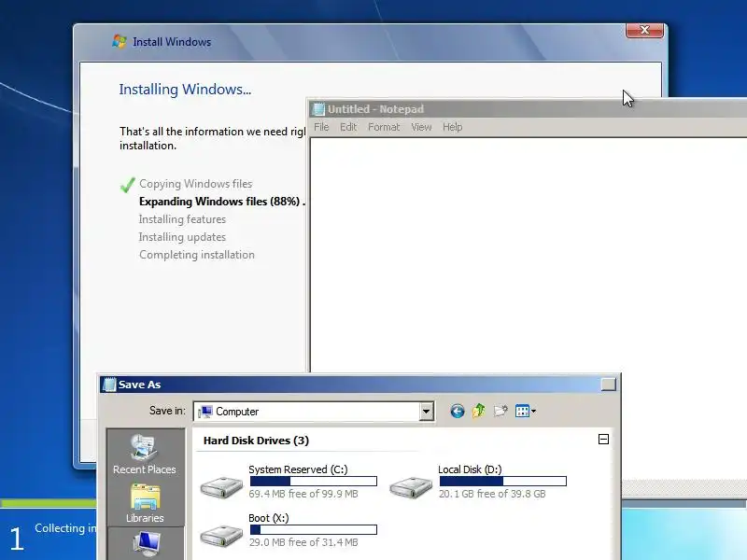
Task: Click the Save in Computer combo box
Action: tap(314, 412)
